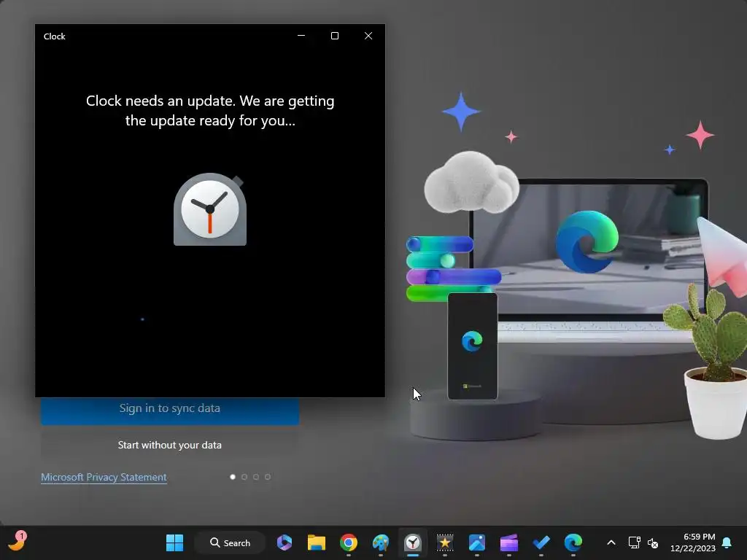Close the Clock window
This screenshot has width=747, height=560.
368,36
